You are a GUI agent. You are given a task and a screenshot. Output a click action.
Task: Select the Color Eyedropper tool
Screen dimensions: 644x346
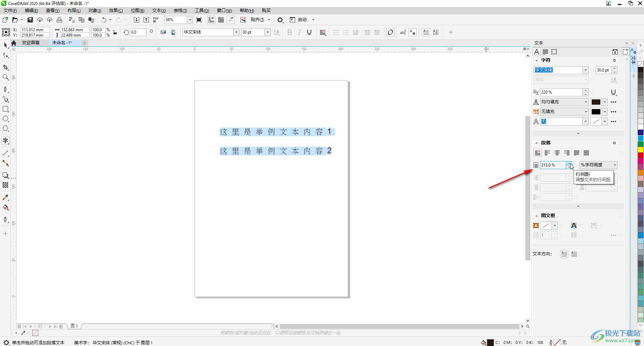coord(5,198)
